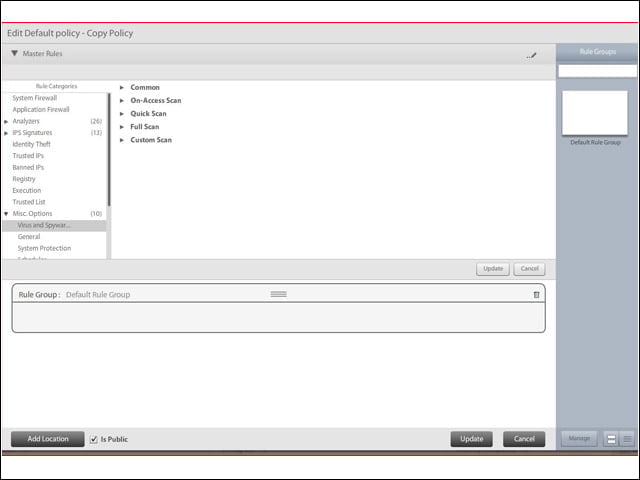Expand the Common settings group
Image resolution: width=640 pixels, height=480 pixels.
(x=122, y=87)
